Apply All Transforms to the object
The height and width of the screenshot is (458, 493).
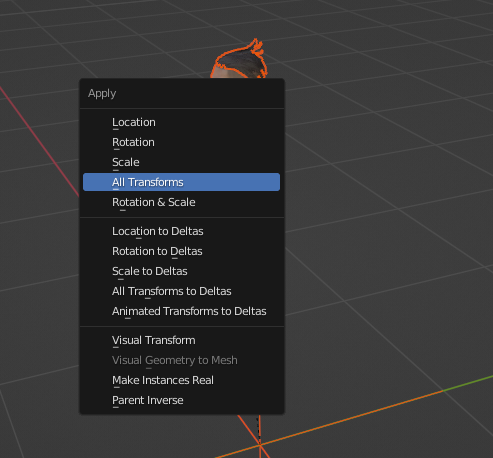click(x=181, y=182)
